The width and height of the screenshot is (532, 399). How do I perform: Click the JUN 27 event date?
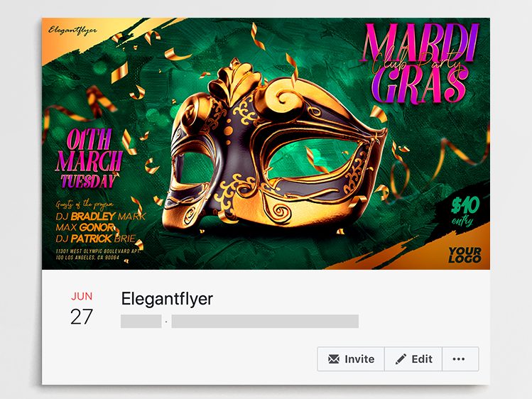[x=82, y=309]
